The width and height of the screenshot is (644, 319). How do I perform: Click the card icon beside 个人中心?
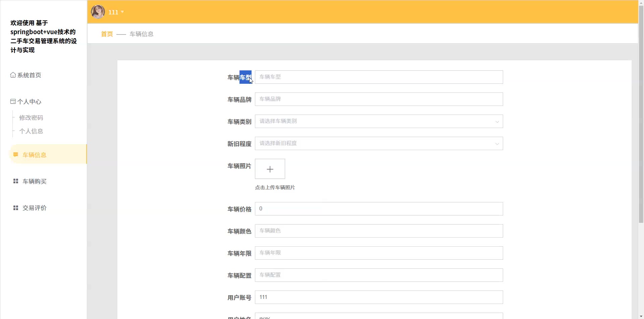[x=13, y=102]
